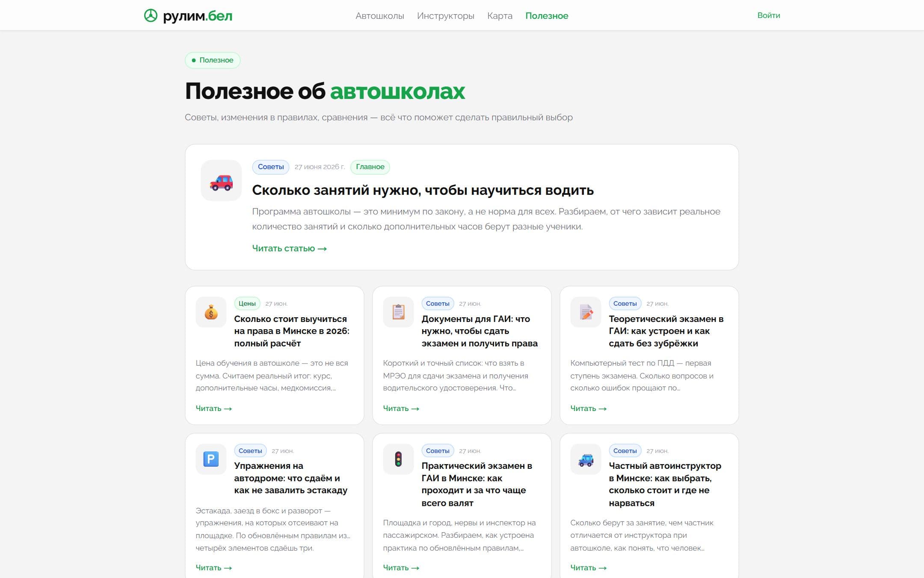Click Советы tag on the featured article
This screenshot has width=924, height=578.
tap(271, 167)
